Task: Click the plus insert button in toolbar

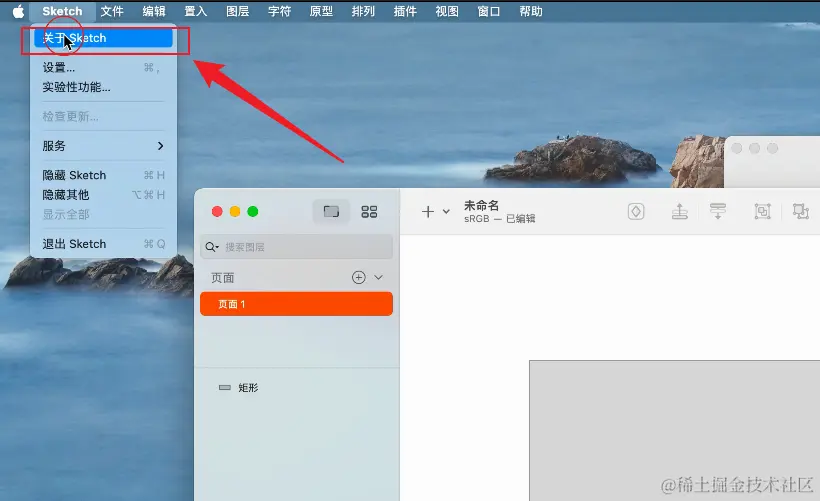Action: coord(428,212)
